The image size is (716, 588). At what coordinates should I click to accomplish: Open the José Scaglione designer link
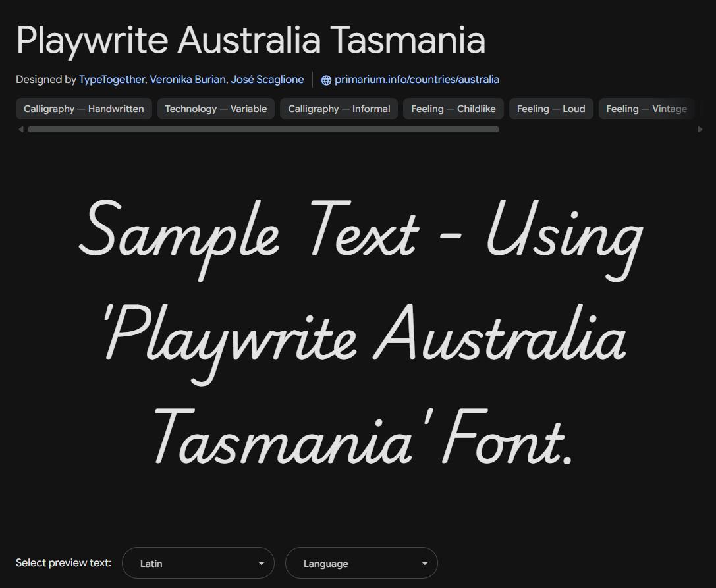click(267, 80)
